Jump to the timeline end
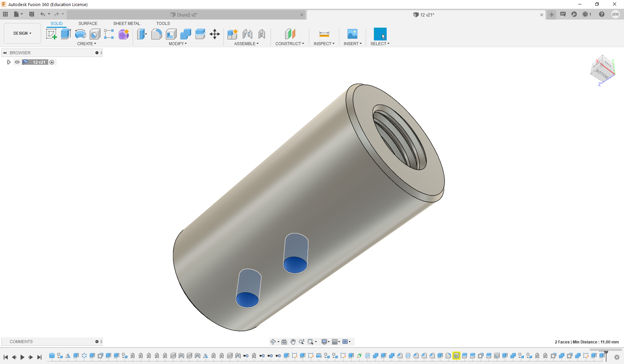The image size is (624, 364). pyautogui.click(x=39, y=357)
